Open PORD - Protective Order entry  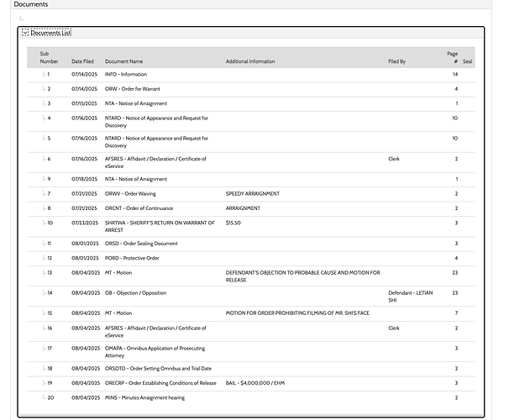(x=132, y=258)
